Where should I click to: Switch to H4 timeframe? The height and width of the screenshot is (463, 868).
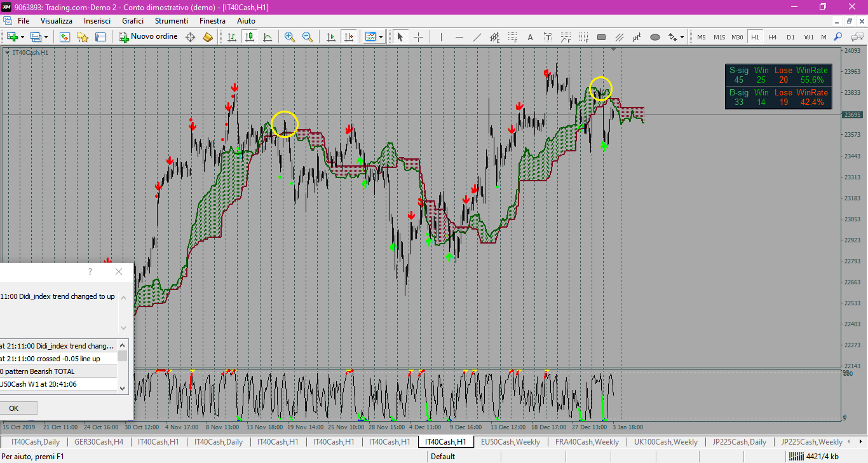[773, 37]
